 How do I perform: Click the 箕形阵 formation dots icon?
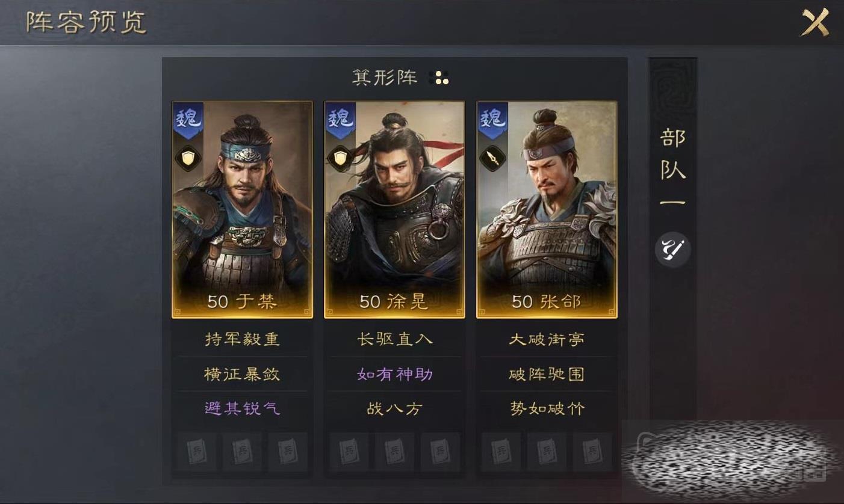pyautogui.click(x=439, y=78)
